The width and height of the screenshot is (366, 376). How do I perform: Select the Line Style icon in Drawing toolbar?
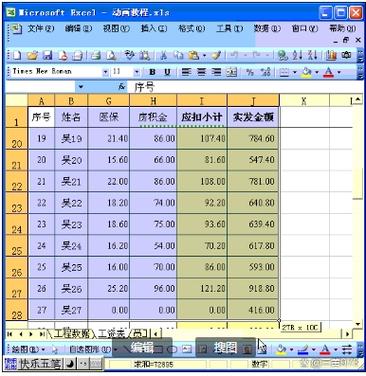tap(347, 350)
